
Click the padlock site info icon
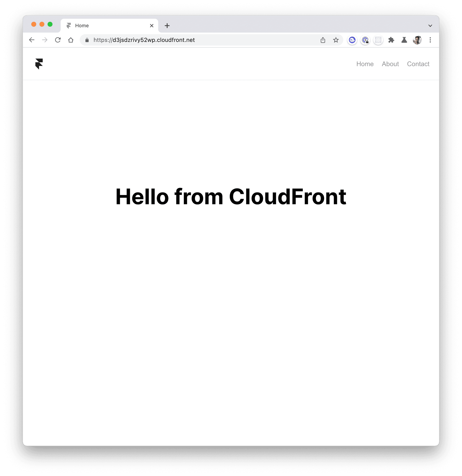tap(87, 40)
